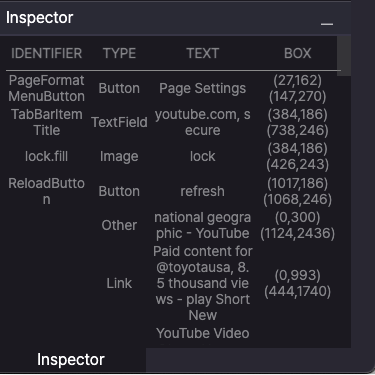Screen dimensions: 375x375
Task: Select the PageFormatMenuButton identifier cell
Action: (47, 88)
